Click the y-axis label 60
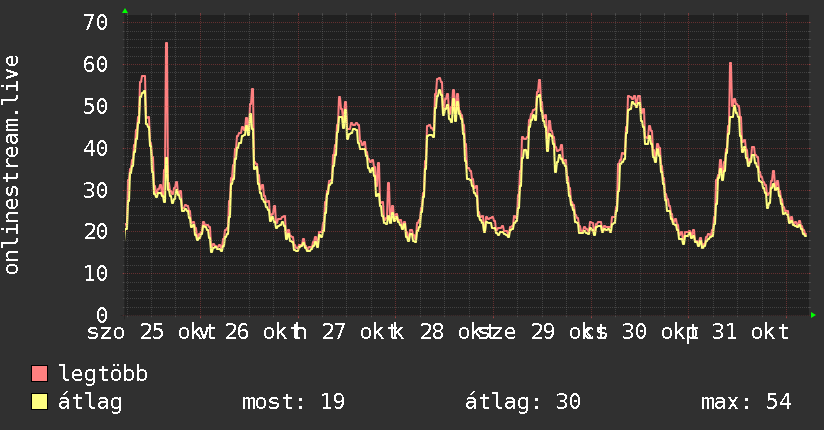 pyautogui.click(x=96, y=65)
